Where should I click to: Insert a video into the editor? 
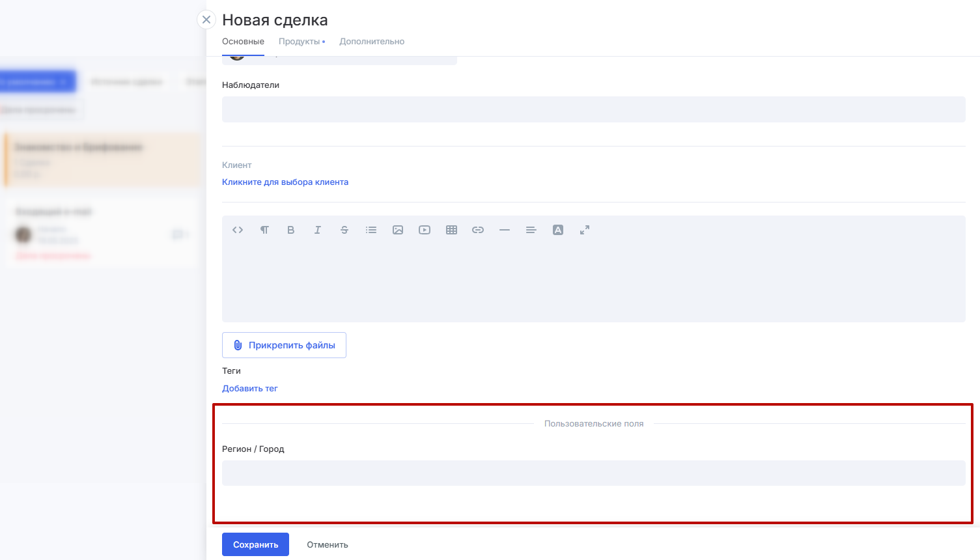coord(425,230)
